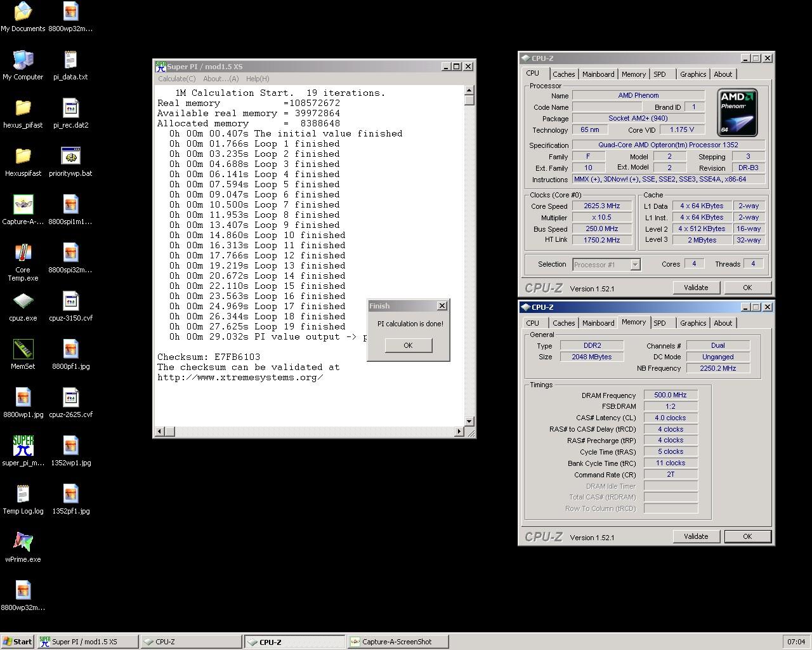Open About tab in upper CPU-Z window
812x650 pixels.
point(723,74)
